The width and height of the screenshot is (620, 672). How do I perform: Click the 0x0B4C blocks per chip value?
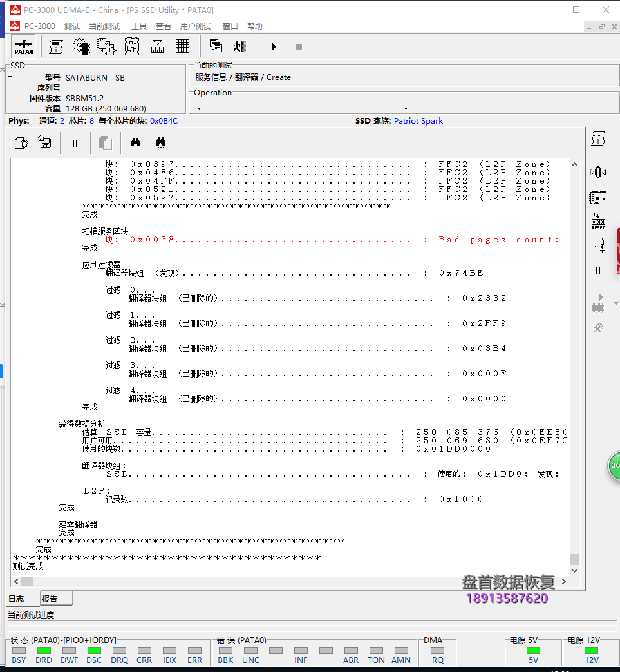[164, 121]
